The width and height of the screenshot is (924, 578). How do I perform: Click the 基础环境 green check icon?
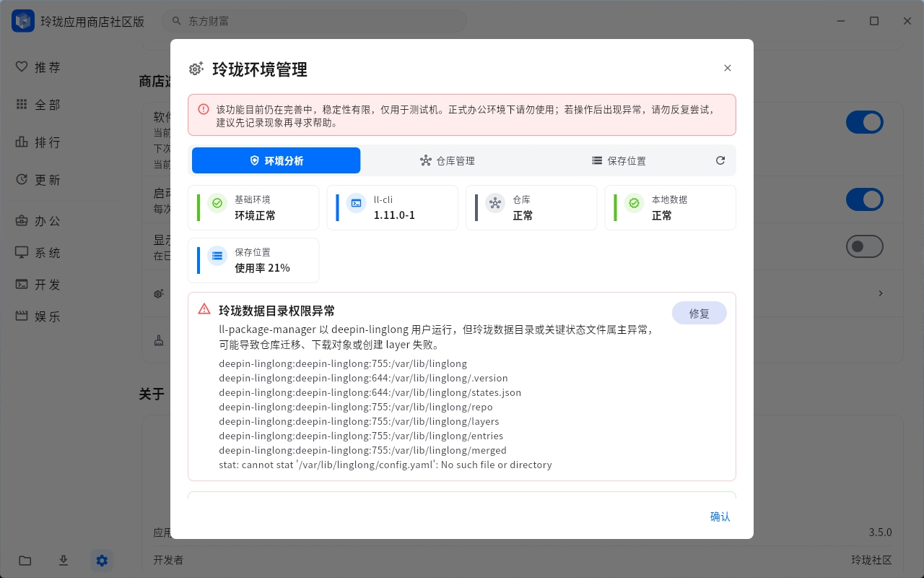coord(217,204)
